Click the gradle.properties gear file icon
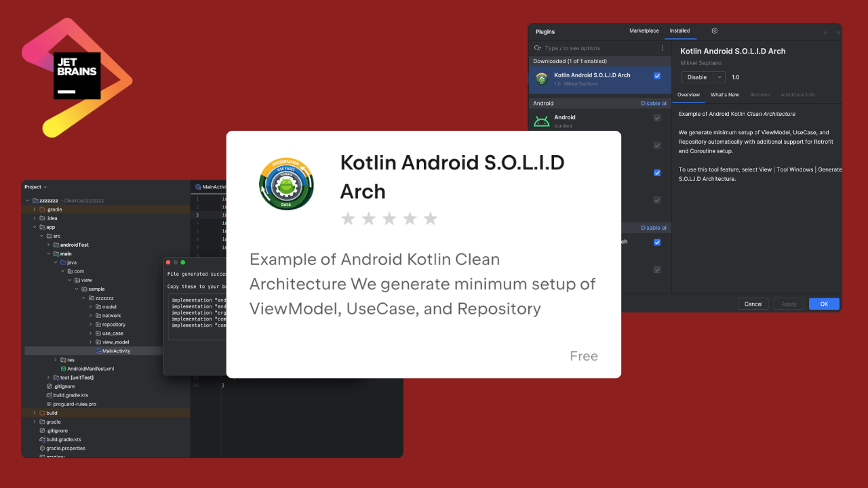This screenshot has height=488, width=868. (x=42, y=448)
